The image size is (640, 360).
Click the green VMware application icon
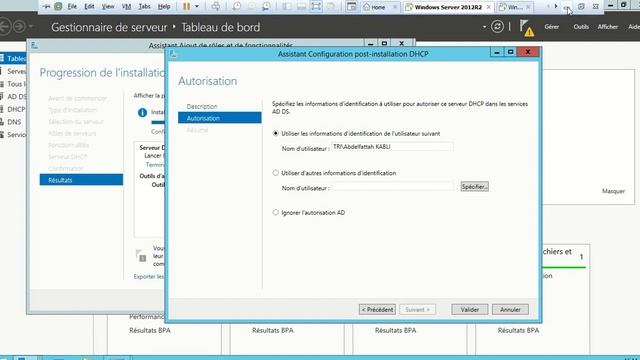point(58,7)
